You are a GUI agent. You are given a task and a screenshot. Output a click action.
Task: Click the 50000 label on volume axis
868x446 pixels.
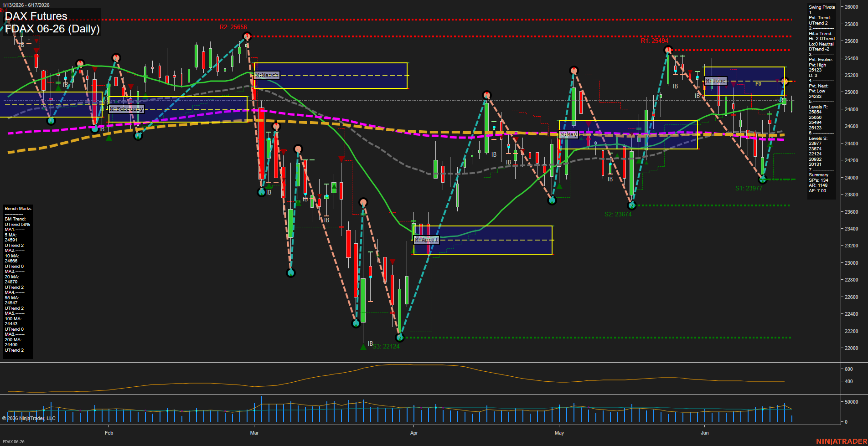[x=851, y=402]
